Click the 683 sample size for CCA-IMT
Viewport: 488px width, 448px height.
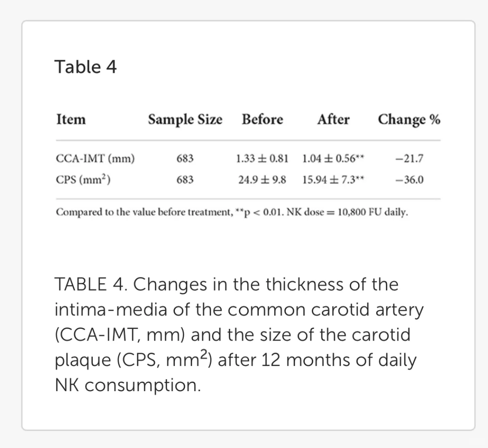click(x=185, y=159)
